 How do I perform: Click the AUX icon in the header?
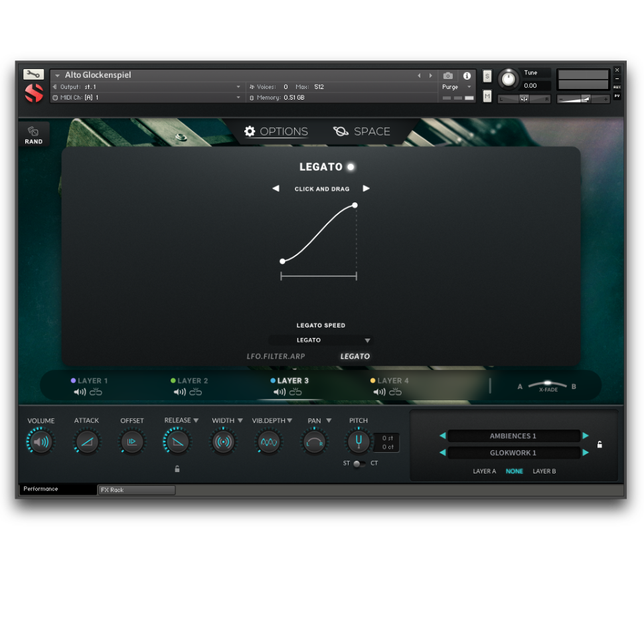pos(618,86)
